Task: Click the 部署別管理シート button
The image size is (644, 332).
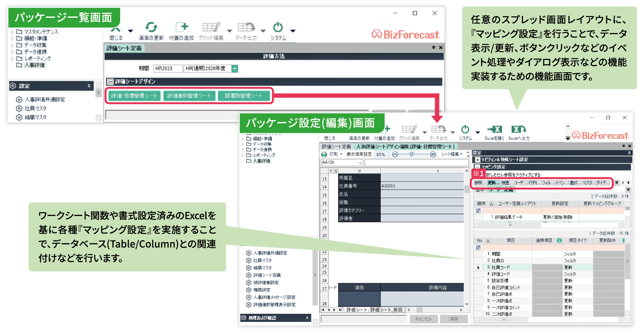Action: coord(244,96)
